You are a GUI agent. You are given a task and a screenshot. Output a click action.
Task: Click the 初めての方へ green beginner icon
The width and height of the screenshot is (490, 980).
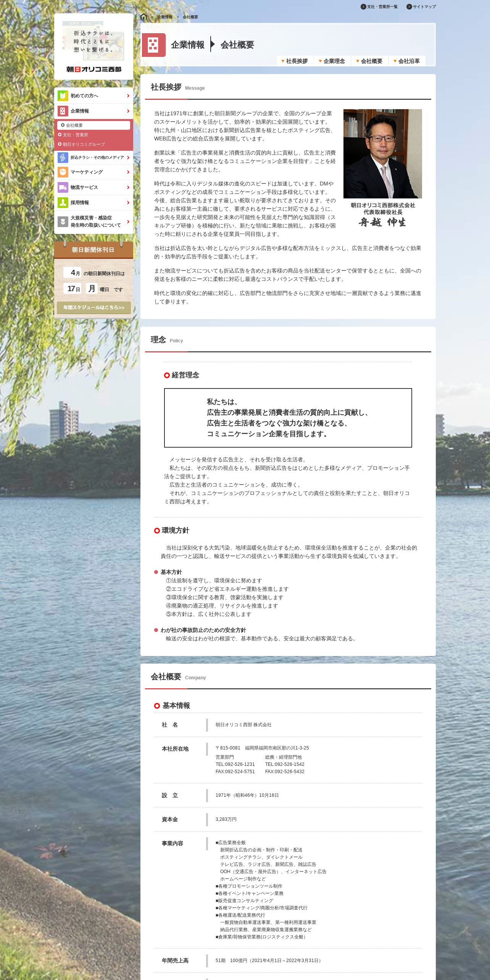(63, 96)
